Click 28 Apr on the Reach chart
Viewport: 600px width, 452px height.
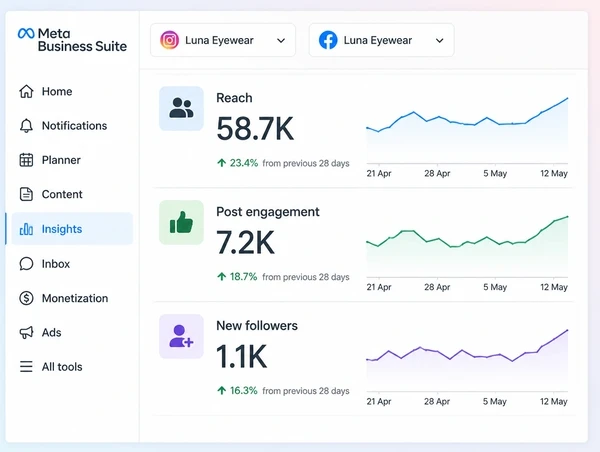pos(437,173)
